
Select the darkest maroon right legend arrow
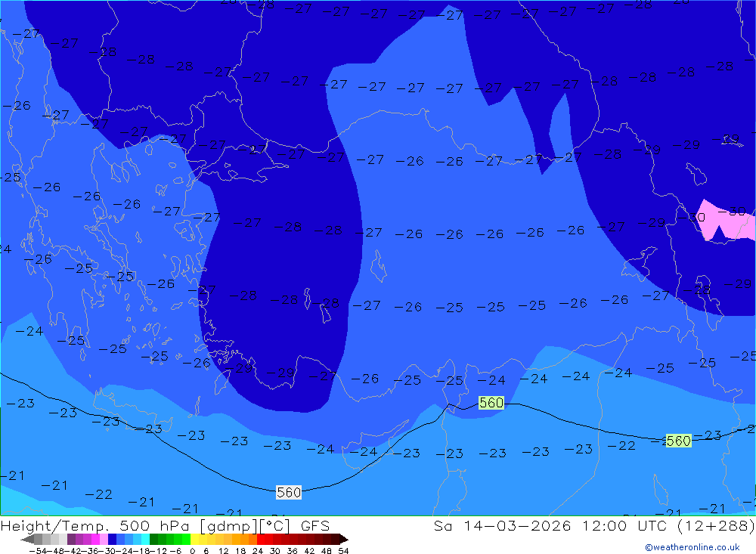pyautogui.click(x=343, y=539)
